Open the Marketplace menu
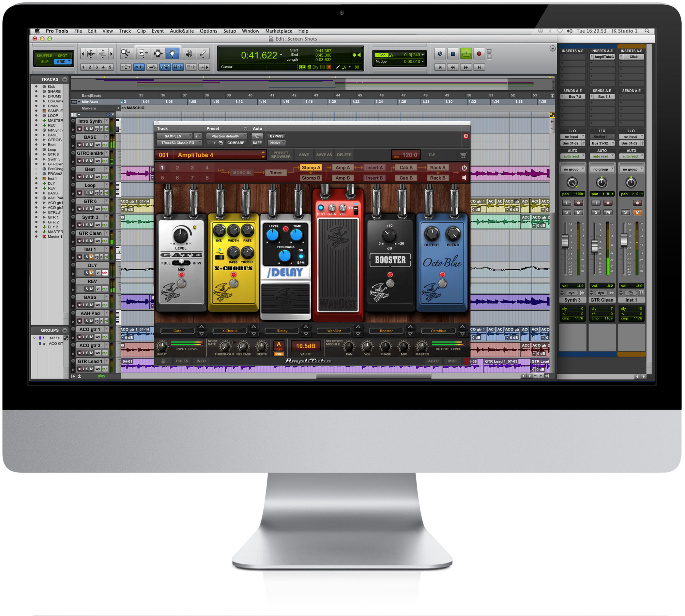The width and height of the screenshot is (685, 616). coord(279,31)
